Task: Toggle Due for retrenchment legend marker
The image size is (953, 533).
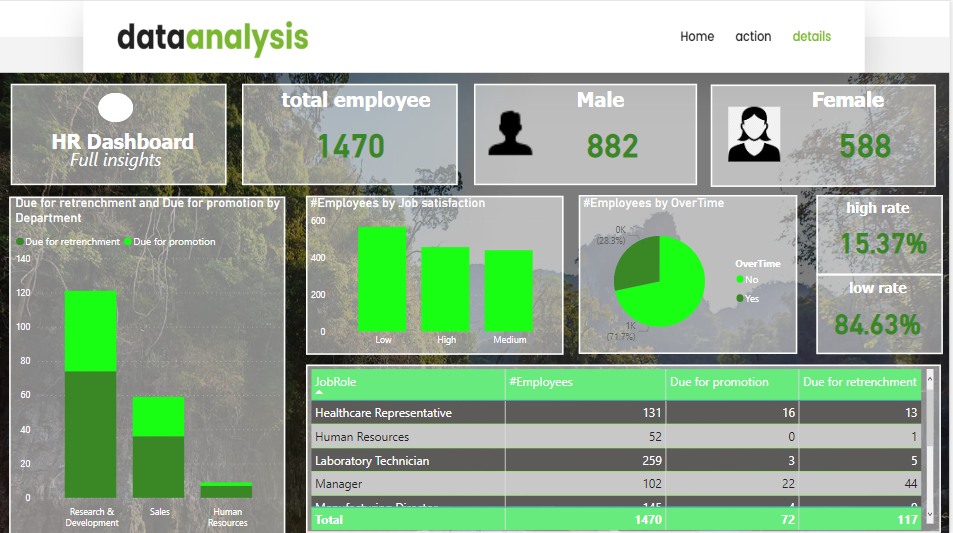Action: (19, 242)
